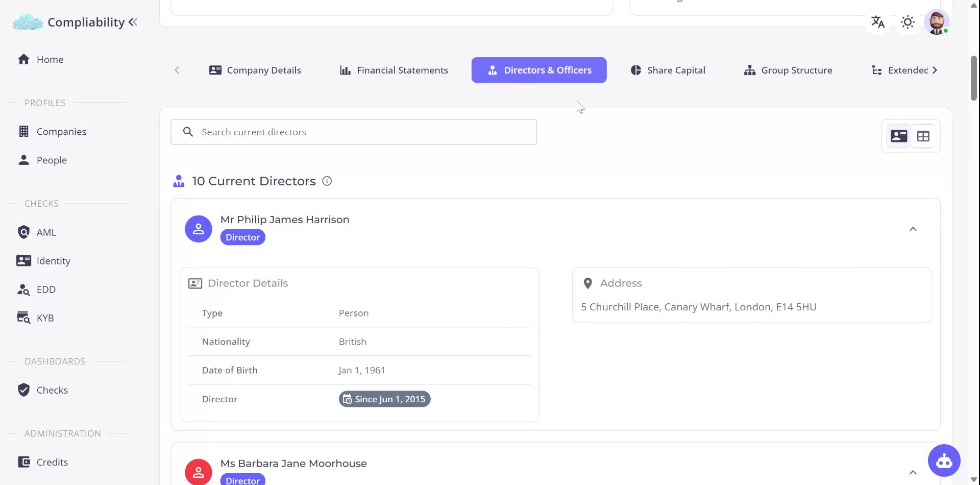Viewport: 980px width, 485px height.
Task: Collapse the sidebar with double chevron
Action: pyautogui.click(x=133, y=22)
